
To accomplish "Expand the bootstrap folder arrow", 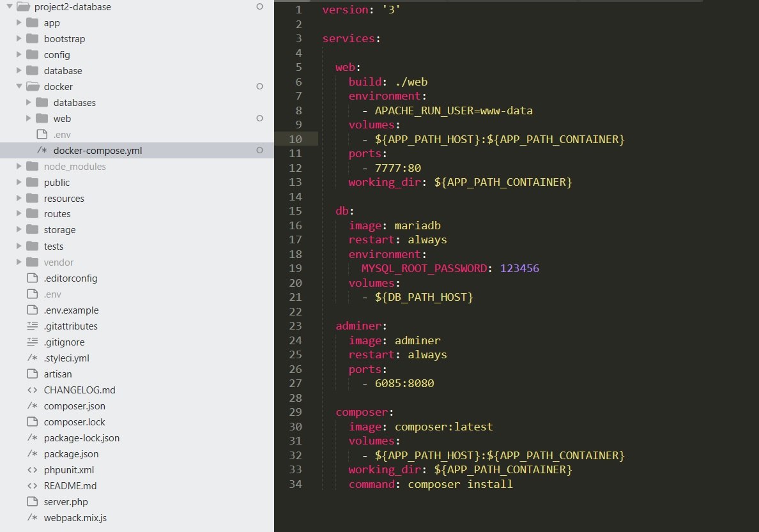I will pos(19,39).
